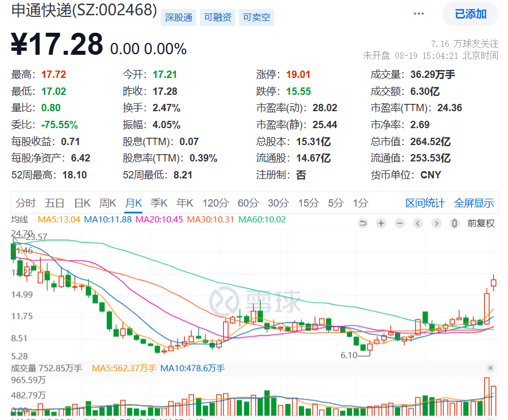
Task: Click the MA10:11.88 moving average label
Action: [108, 220]
